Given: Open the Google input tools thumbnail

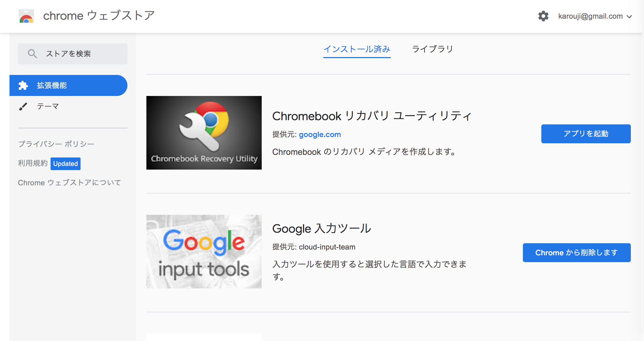Looking at the screenshot, I should click(x=204, y=252).
